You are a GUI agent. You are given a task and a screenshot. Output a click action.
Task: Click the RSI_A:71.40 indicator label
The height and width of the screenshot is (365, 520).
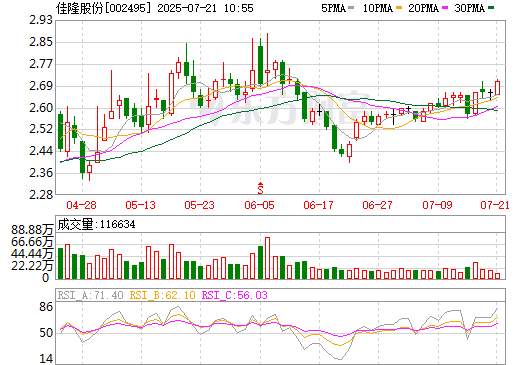[x=90, y=295]
